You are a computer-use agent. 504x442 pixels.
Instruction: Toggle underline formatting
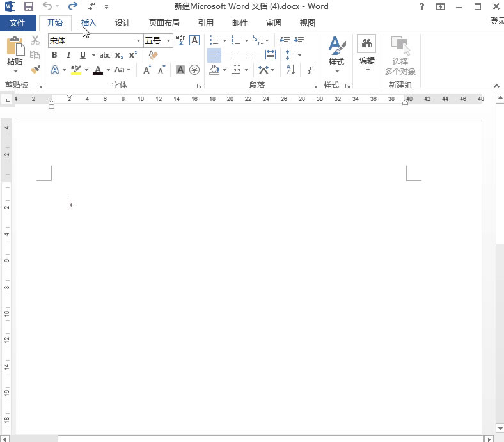(83, 55)
